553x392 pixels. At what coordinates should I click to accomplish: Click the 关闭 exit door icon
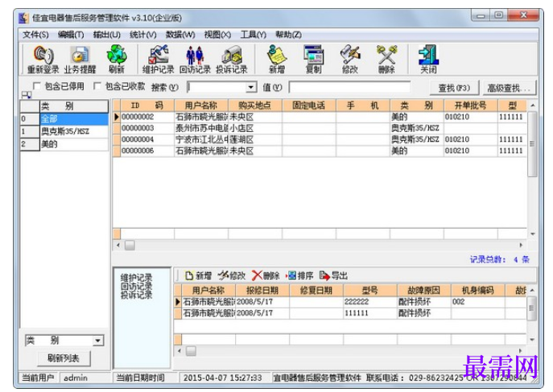coord(428,60)
